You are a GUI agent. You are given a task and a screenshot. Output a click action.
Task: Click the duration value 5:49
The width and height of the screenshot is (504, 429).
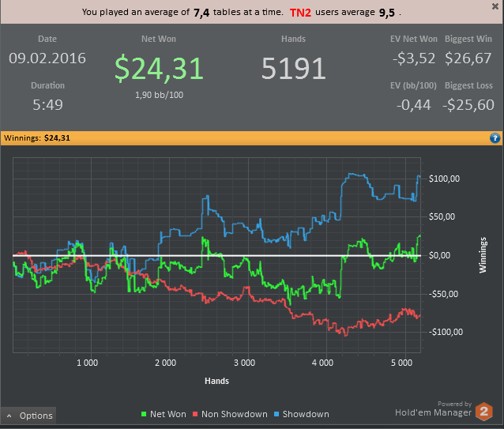tap(47, 105)
